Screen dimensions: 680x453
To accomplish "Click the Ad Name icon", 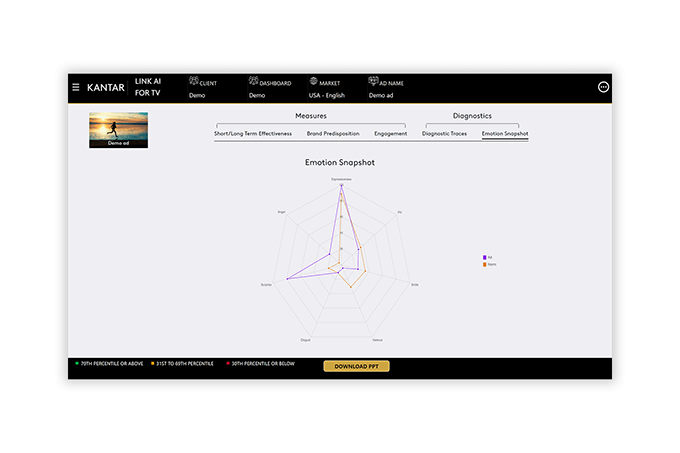I will point(373,82).
